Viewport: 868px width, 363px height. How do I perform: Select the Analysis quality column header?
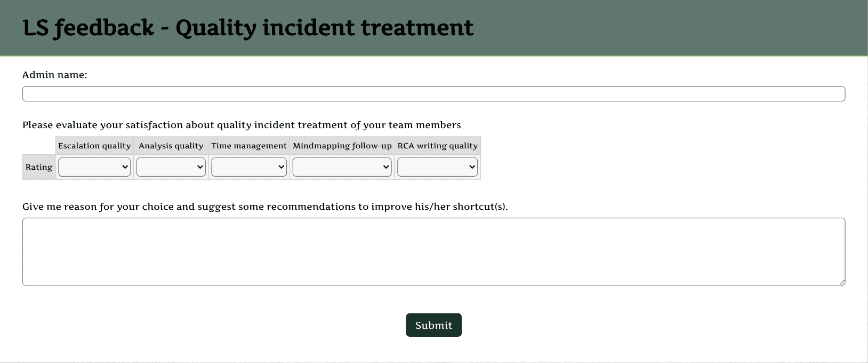coord(171,146)
